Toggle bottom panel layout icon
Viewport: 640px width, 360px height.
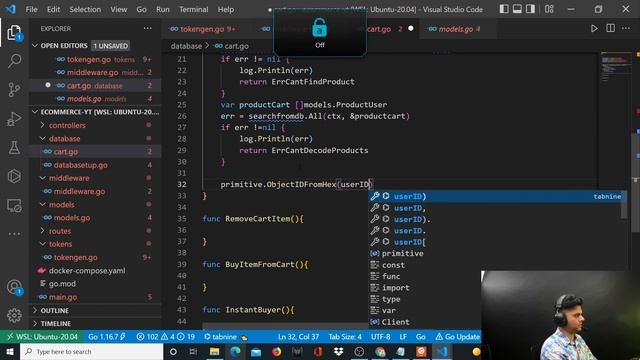517,9
